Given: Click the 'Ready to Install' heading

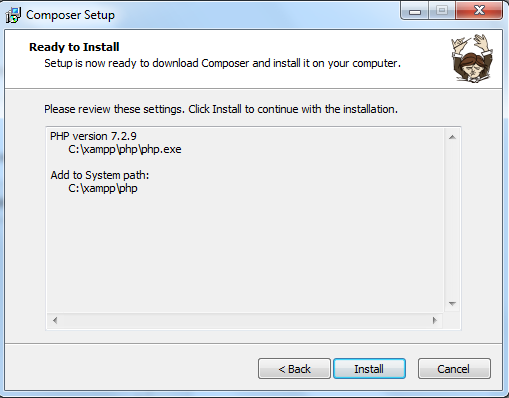Looking at the screenshot, I should click(74, 47).
